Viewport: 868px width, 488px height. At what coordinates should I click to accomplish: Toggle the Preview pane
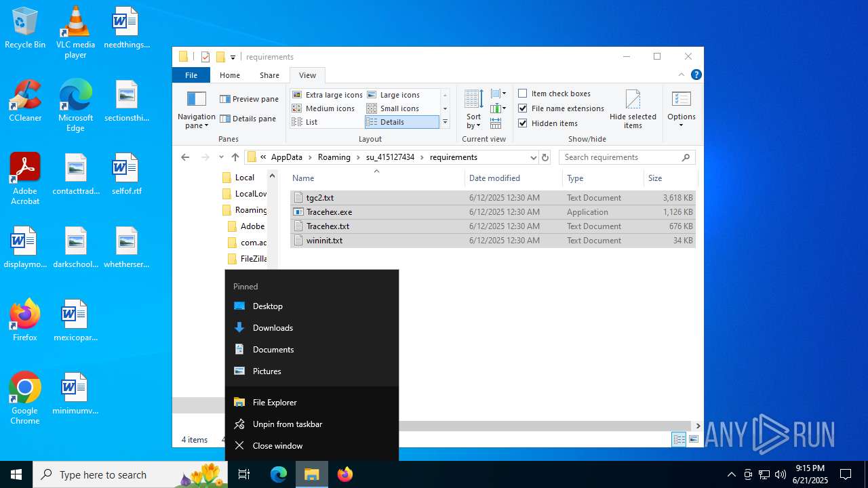coord(249,99)
